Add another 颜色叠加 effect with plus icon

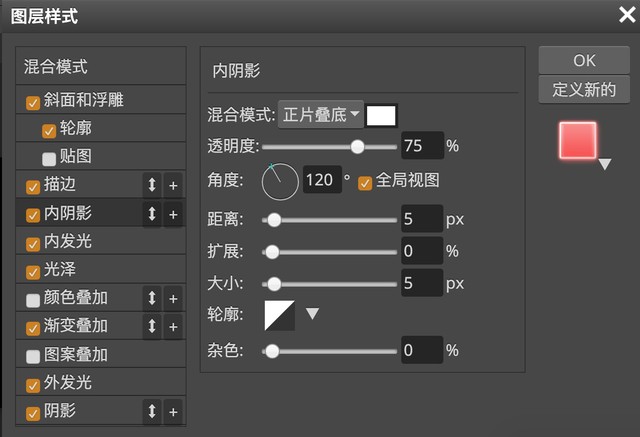pos(173,298)
